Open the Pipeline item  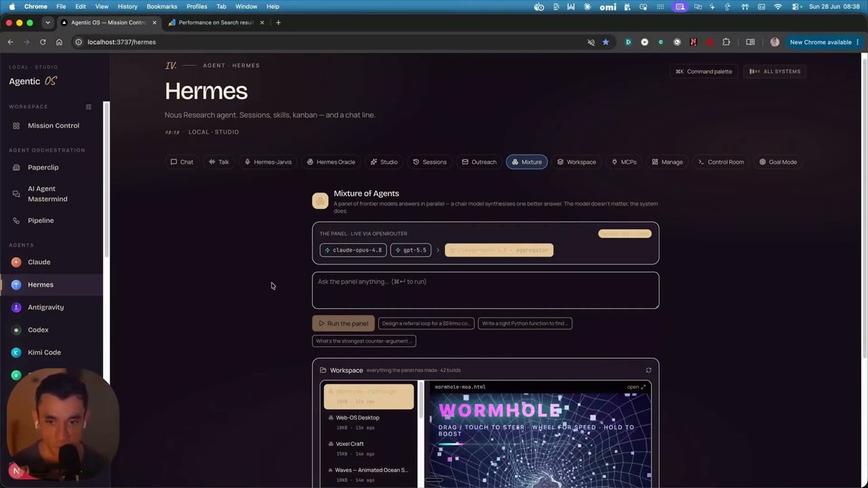tap(41, 220)
